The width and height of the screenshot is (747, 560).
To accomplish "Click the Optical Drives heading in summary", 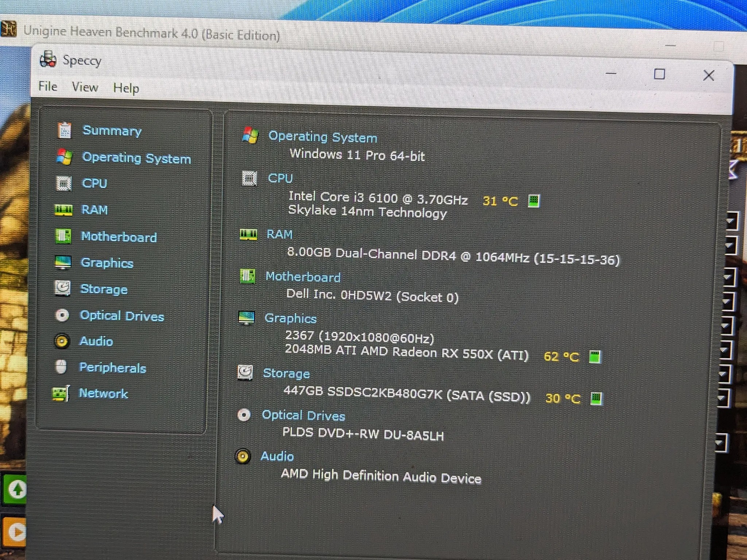I will (303, 416).
